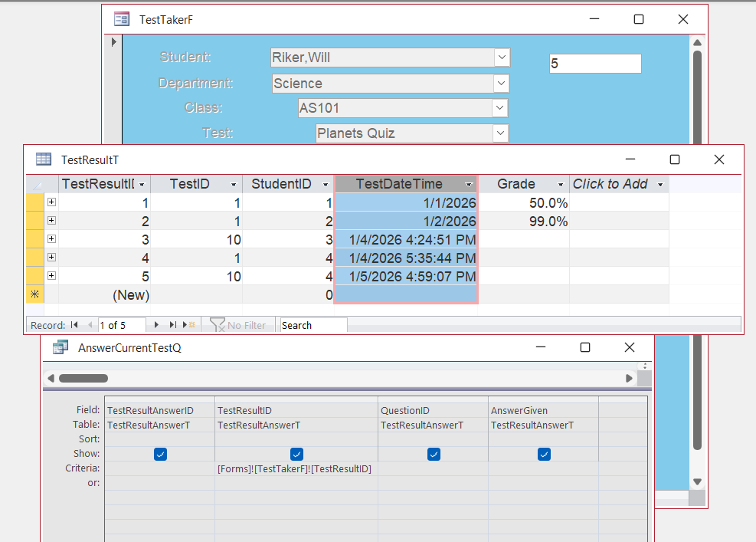
Task: Uncheck Show box for TestResultAnswerID field
Action: tap(160, 454)
